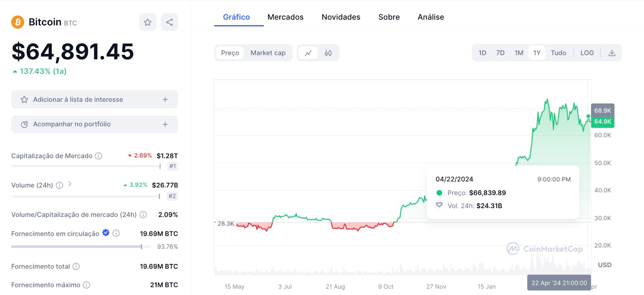Click the 28.3K starting price label

coord(225,224)
